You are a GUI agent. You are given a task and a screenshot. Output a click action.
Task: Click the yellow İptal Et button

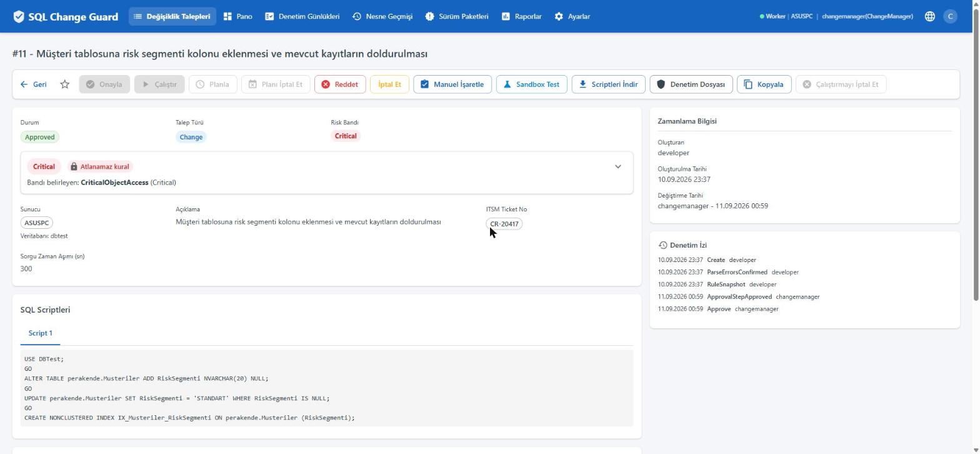point(389,84)
